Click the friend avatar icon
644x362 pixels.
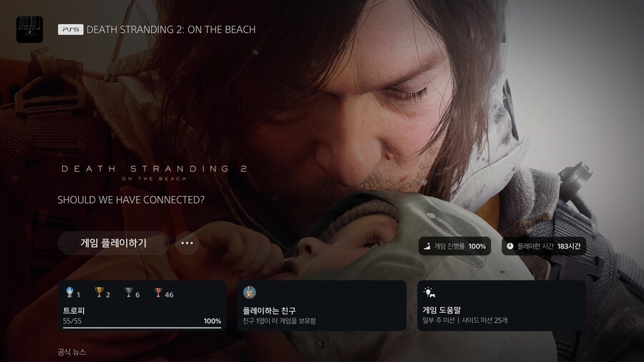(250, 293)
